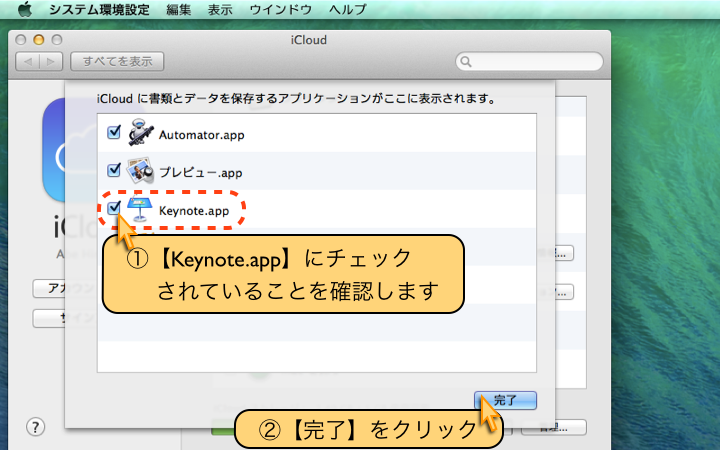The image size is (720, 450).
Task: Select the プレビュー.app row text
Action: click(201, 173)
